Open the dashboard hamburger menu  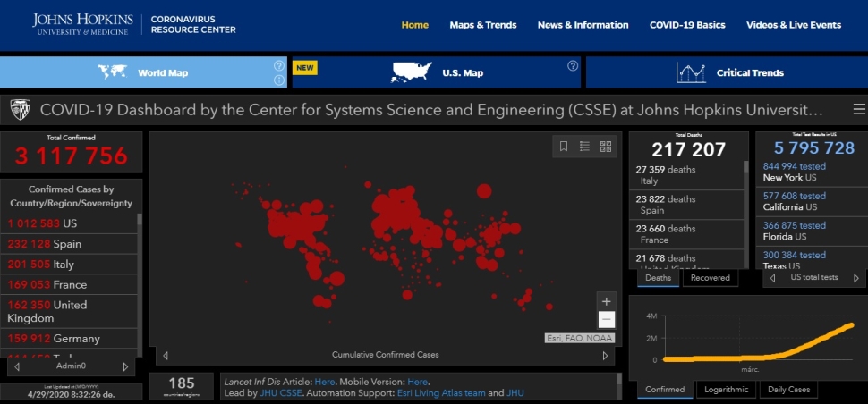tap(858, 109)
